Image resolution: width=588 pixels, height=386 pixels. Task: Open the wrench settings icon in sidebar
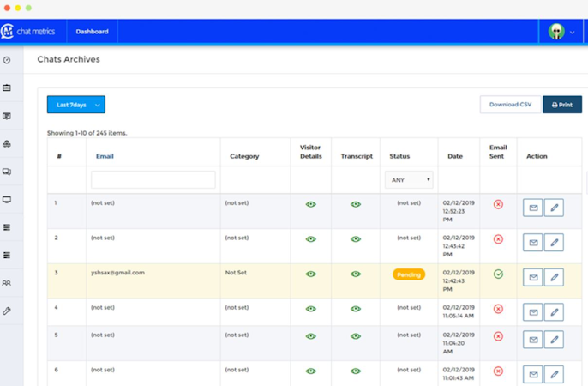click(7, 311)
